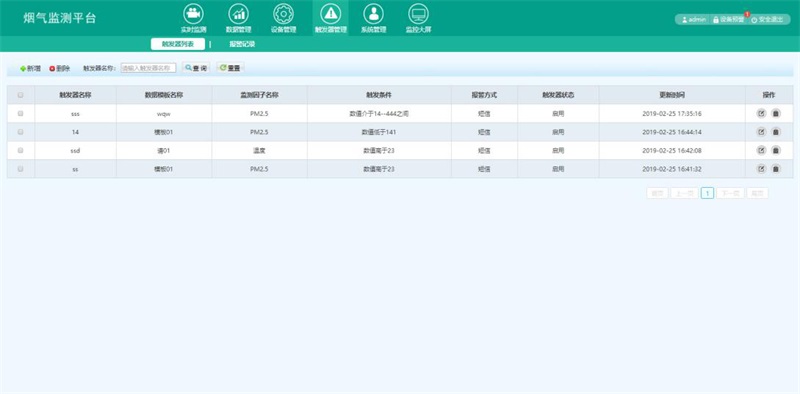The width and height of the screenshot is (800, 394).
Task: Edit the trigger named sss
Action: pos(761,114)
